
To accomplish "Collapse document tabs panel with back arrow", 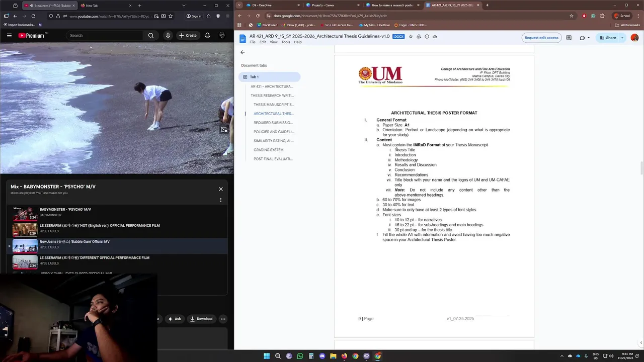I will 243,52.
